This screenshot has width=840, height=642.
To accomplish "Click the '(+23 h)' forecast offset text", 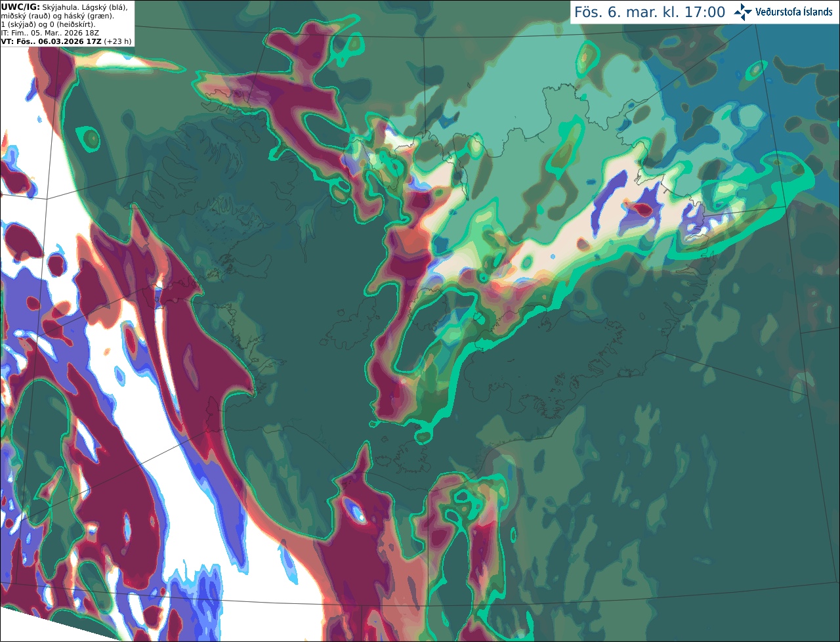I will pos(117,41).
